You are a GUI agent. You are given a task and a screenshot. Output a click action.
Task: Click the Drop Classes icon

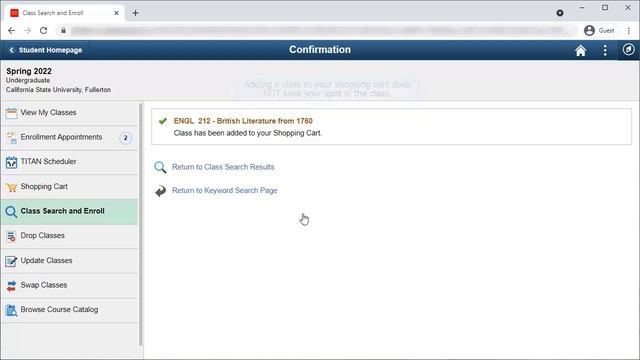coord(11,236)
